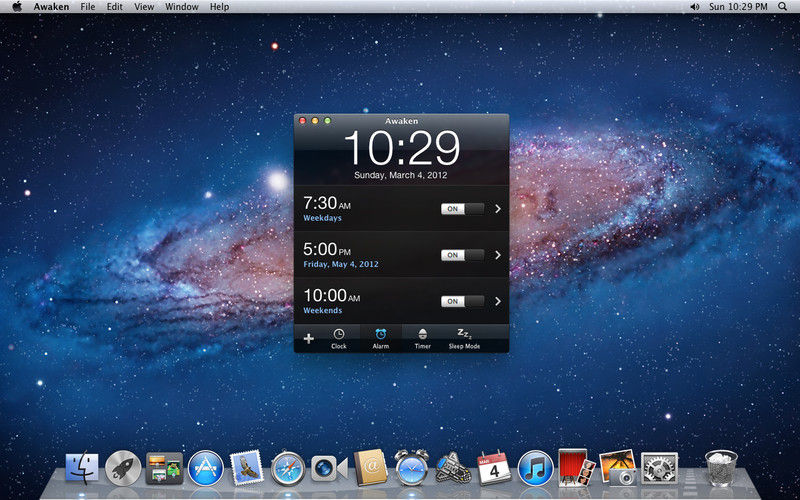Open the Window menu
The width and height of the screenshot is (800, 500).
[x=182, y=7]
